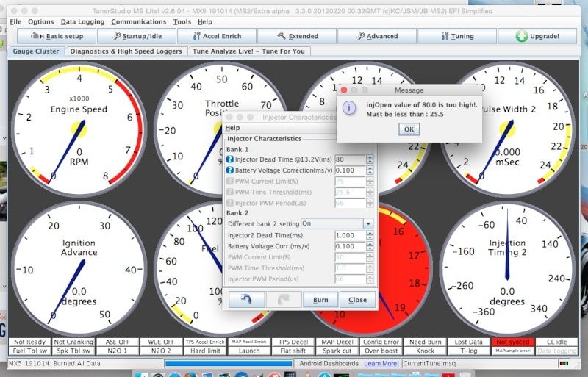Click the Not Ready indicator
Viewport: 588px width, 377px height.
click(29, 342)
